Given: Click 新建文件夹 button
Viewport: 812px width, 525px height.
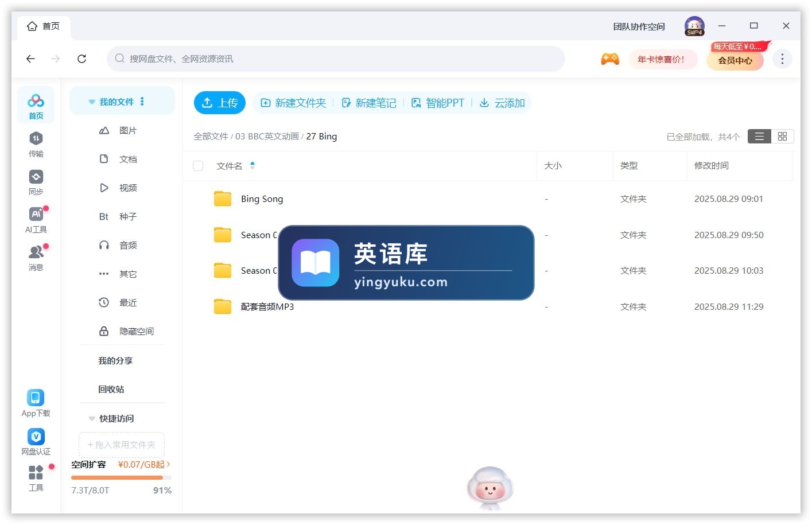Looking at the screenshot, I should click(x=293, y=103).
